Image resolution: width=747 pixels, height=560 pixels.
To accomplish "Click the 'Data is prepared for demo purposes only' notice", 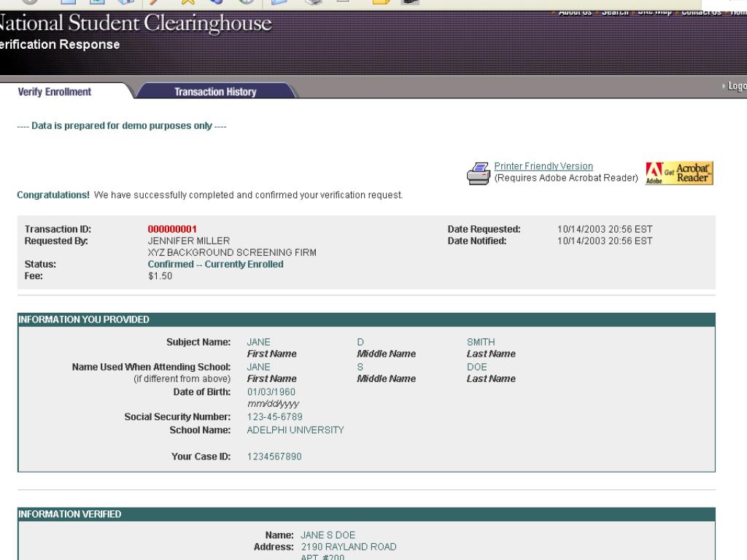I will (x=122, y=125).
